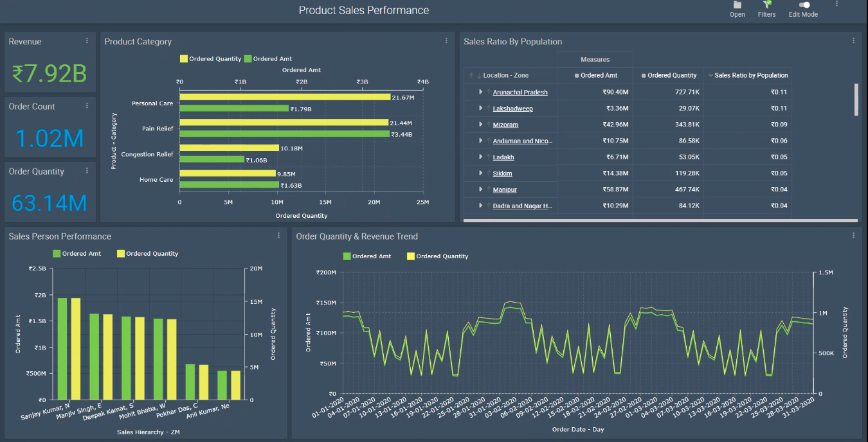Sort by Sales Ratio by Population column header
The height and width of the screenshot is (442, 868).
[x=747, y=75]
